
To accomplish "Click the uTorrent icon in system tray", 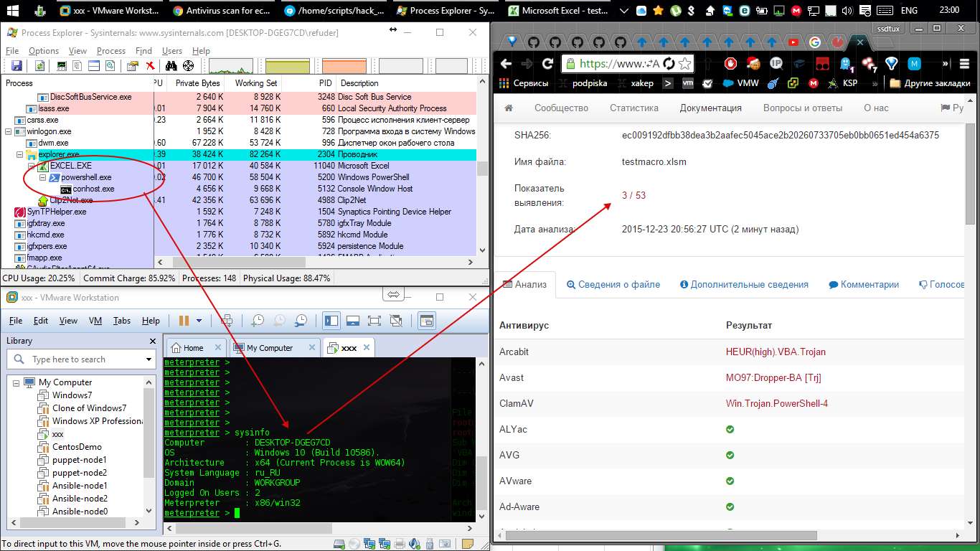I will click(675, 11).
